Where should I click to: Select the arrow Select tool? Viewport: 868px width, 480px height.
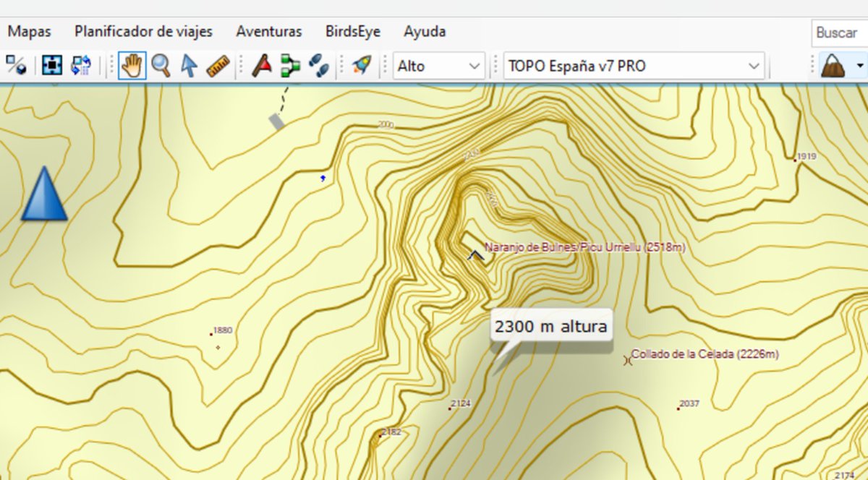[188, 66]
